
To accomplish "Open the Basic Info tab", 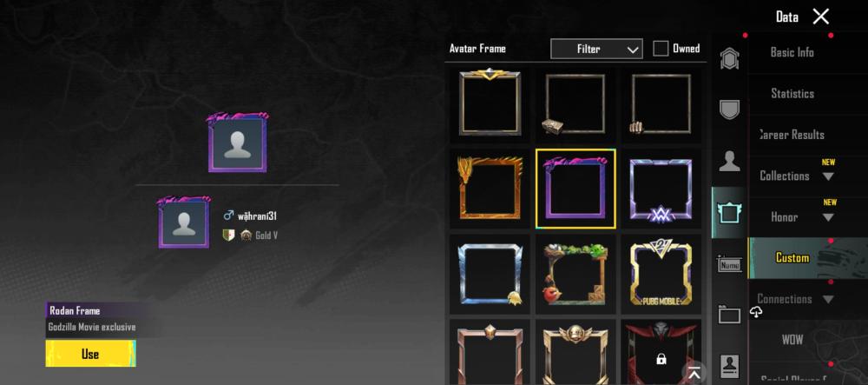I will coord(792,53).
